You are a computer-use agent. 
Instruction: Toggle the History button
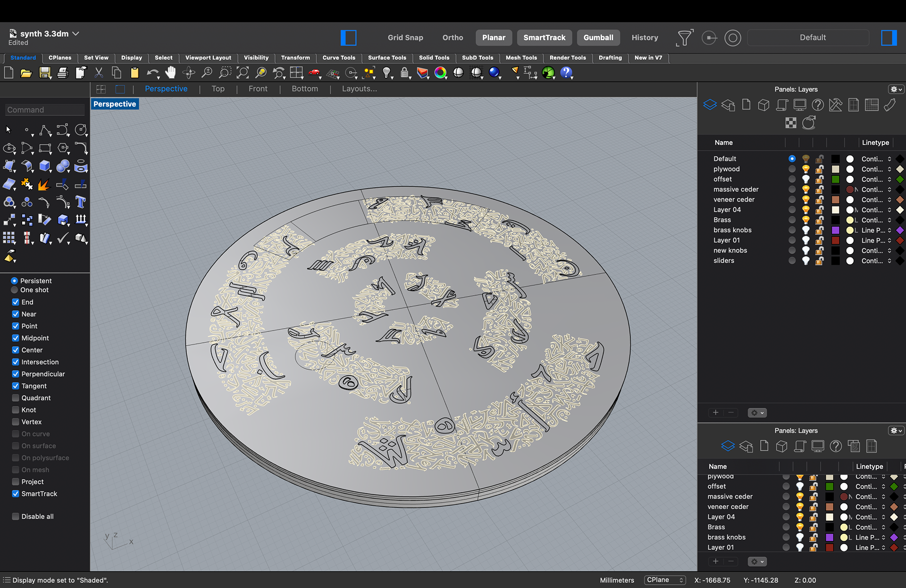click(x=645, y=38)
